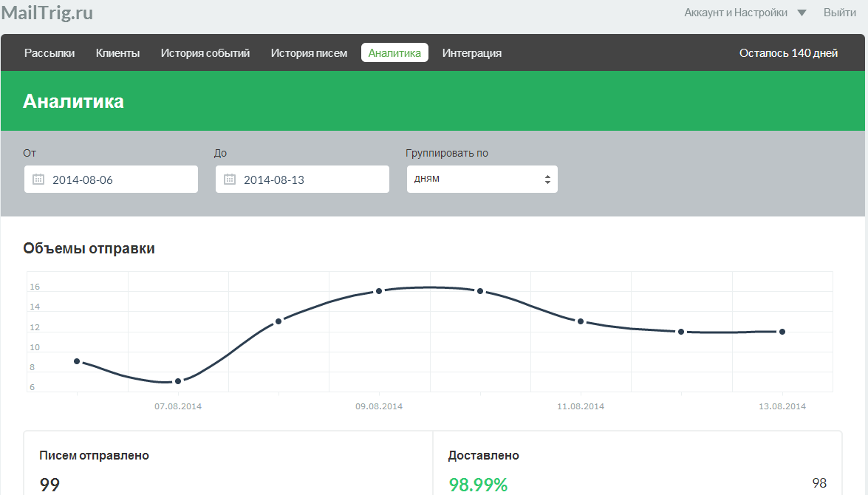Click calendar icon in До field

click(x=230, y=180)
